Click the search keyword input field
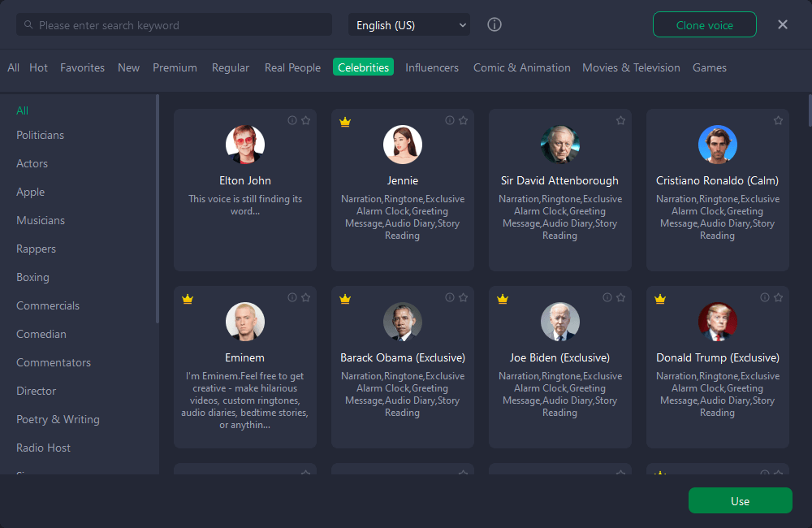The height and width of the screenshot is (528, 812). [x=179, y=25]
